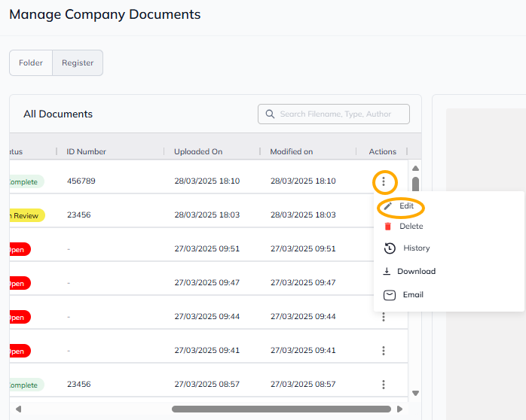Open actions menu for 27/03/2025 09:41 row
526x420 pixels.
click(x=384, y=351)
